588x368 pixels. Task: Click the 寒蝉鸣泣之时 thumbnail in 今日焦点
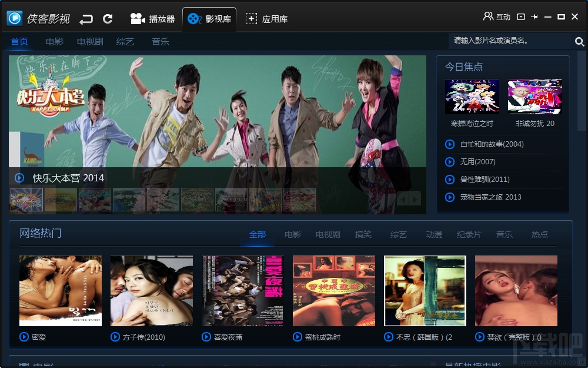[472, 97]
